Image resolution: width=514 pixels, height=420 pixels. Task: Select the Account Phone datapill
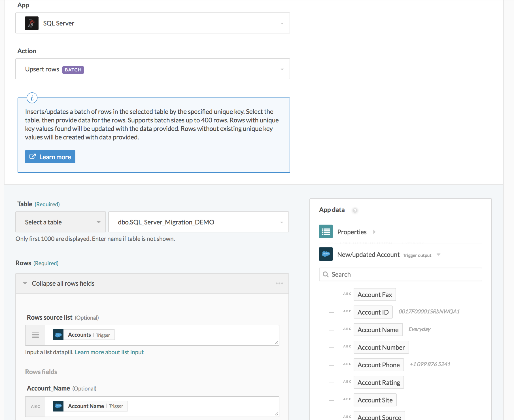379,365
